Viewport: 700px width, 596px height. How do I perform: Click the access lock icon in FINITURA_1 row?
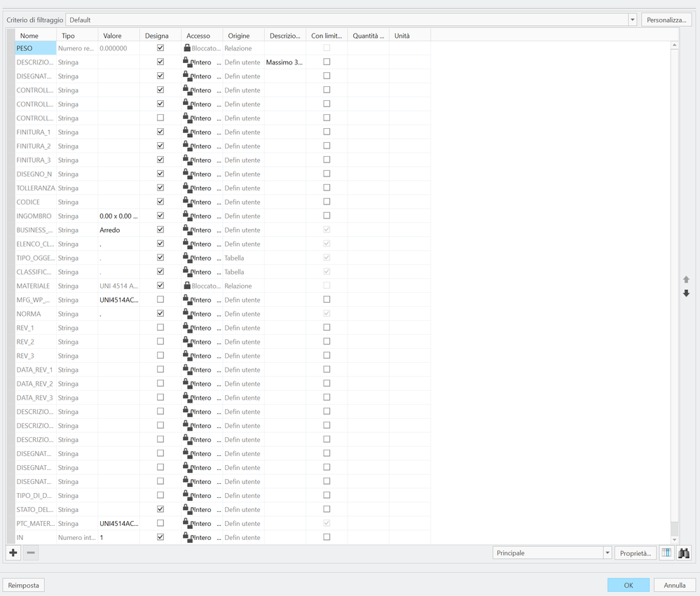pos(188,132)
